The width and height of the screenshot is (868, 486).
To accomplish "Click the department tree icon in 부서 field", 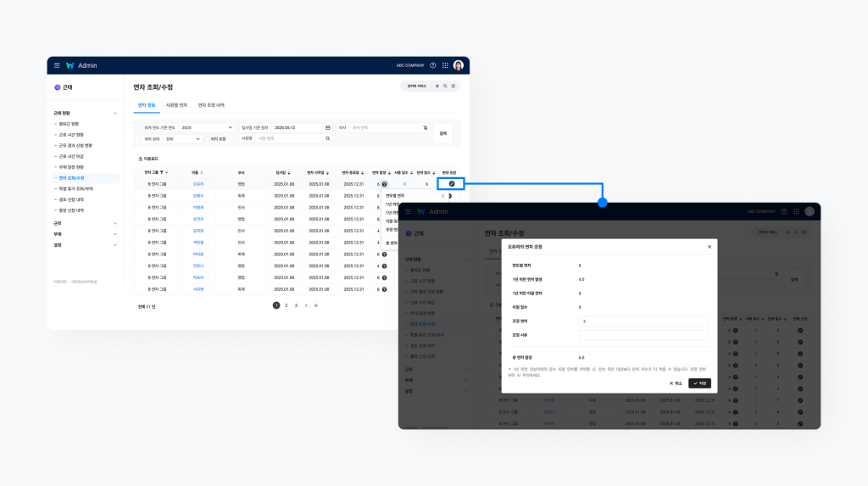I will (x=426, y=127).
